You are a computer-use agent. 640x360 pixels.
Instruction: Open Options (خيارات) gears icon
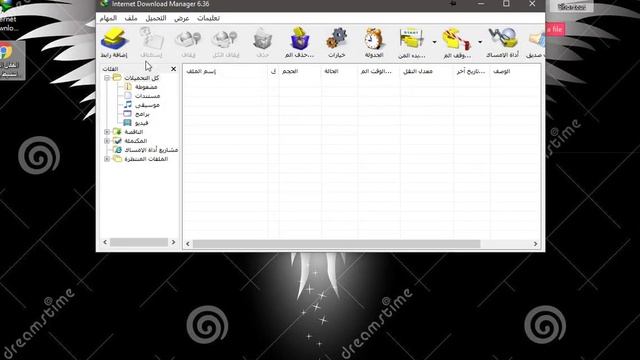coord(337,39)
